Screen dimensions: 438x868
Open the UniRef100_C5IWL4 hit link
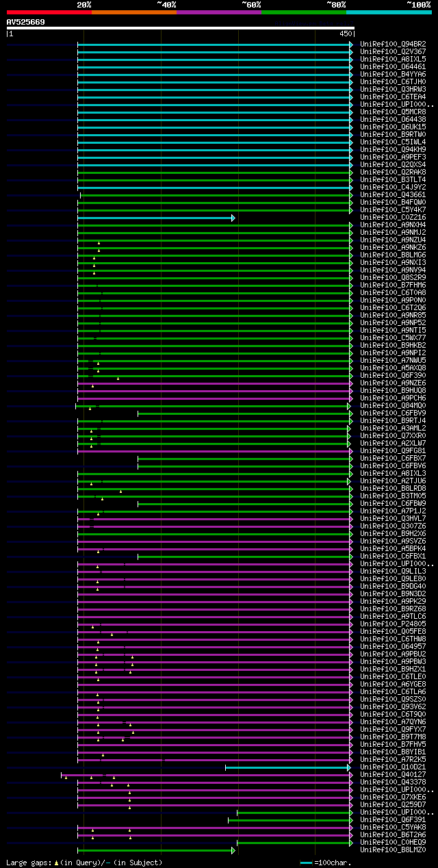[393, 142]
